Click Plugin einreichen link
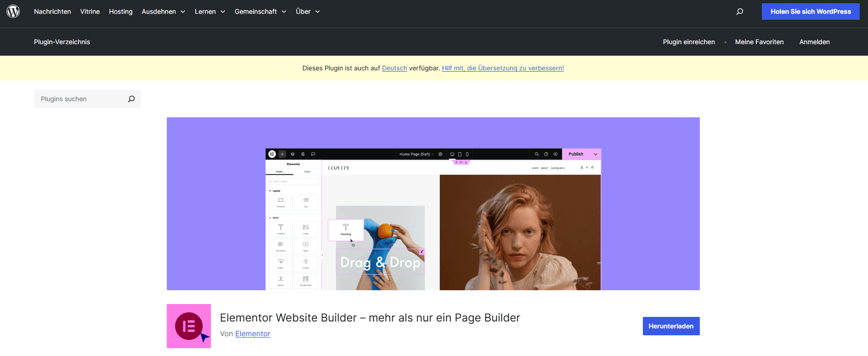 (689, 42)
